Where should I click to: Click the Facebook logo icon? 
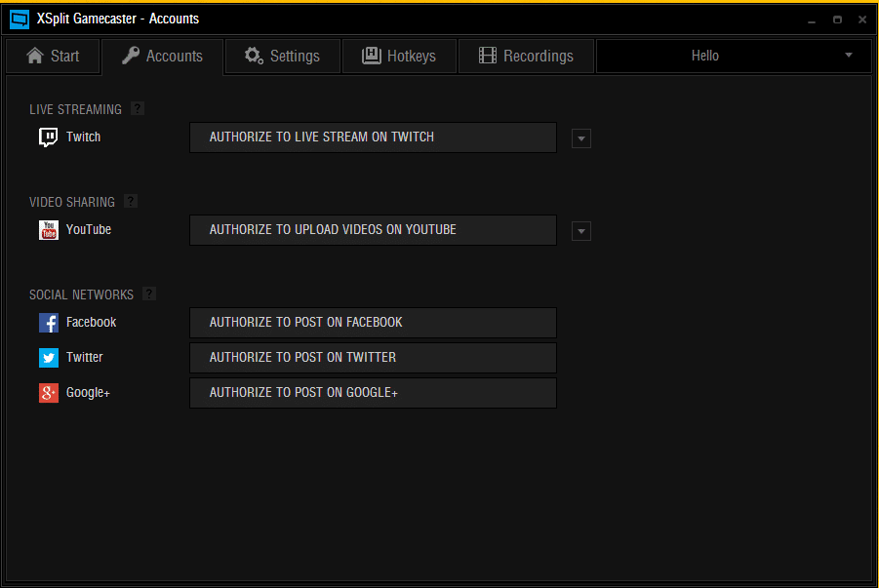pyautogui.click(x=49, y=323)
